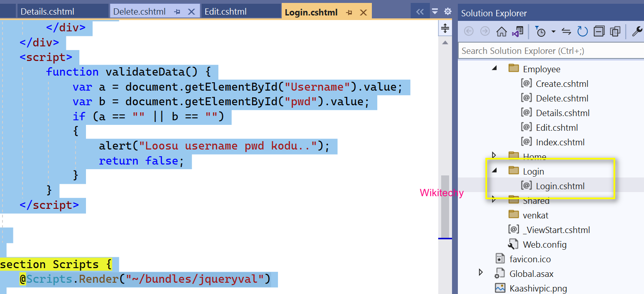Toggle the back navigation arrow
This screenshot has width=644, height=294.
point(468,31)
